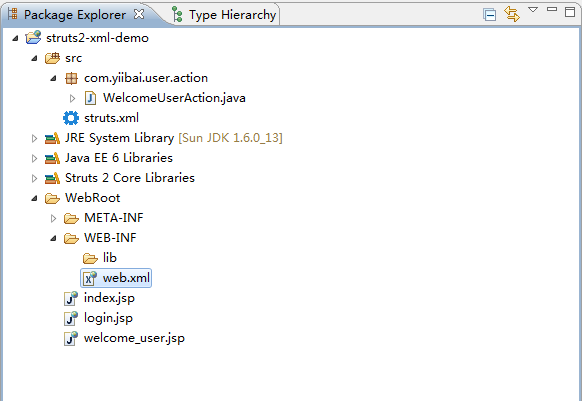
Task: Toggle Link with Editor icon
Action: click(x=512, y=14)
